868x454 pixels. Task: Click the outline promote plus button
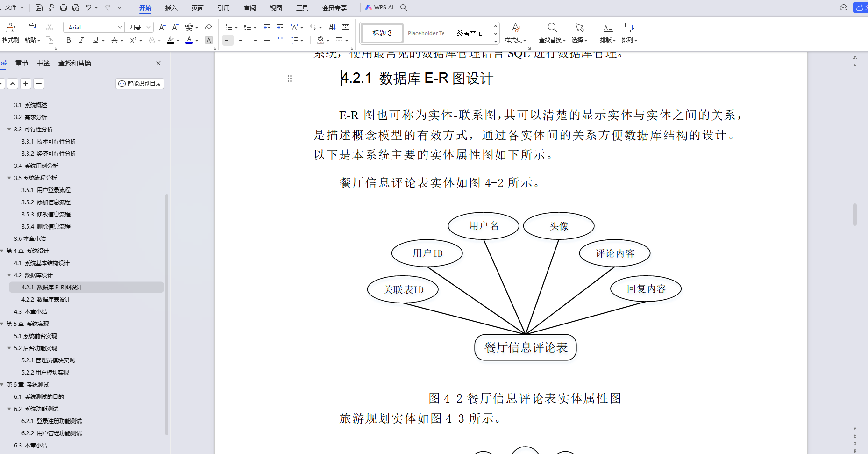[26, 84]
